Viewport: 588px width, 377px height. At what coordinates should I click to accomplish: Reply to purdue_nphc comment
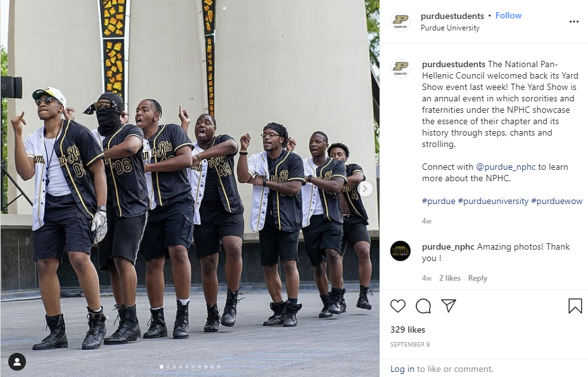[477, 278]
